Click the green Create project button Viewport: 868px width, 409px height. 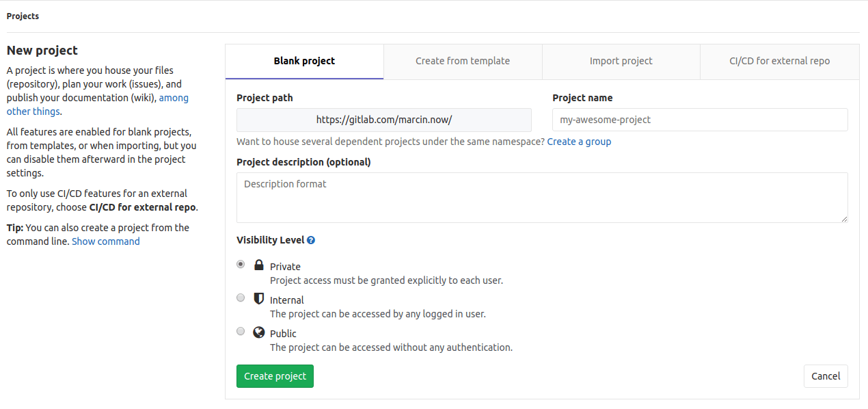(275, 376)
